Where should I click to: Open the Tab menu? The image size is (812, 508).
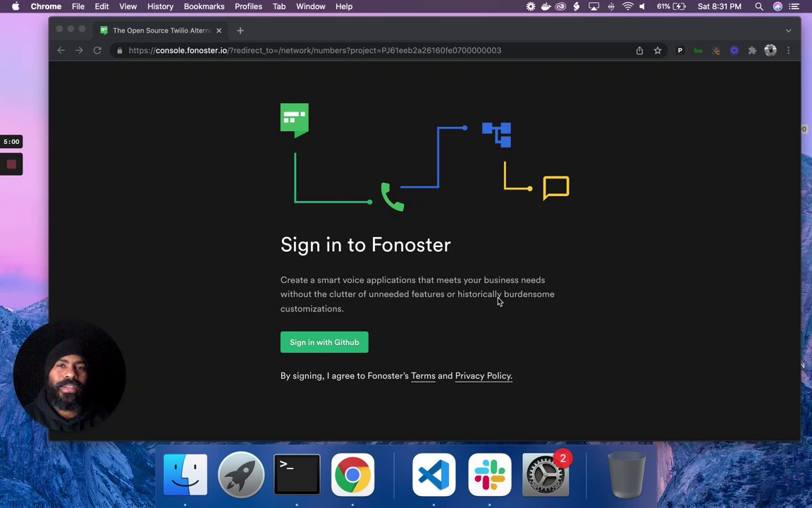pos(279,6)
